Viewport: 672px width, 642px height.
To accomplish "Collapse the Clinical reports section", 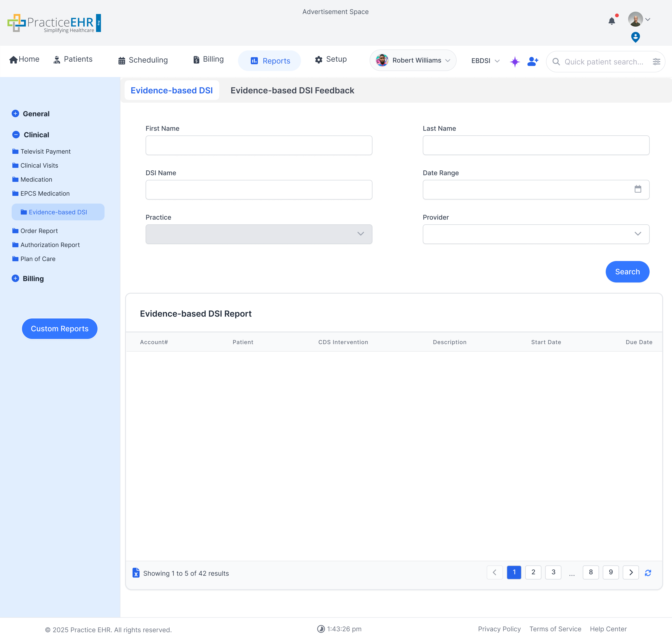I will click(x=16, y=135).
